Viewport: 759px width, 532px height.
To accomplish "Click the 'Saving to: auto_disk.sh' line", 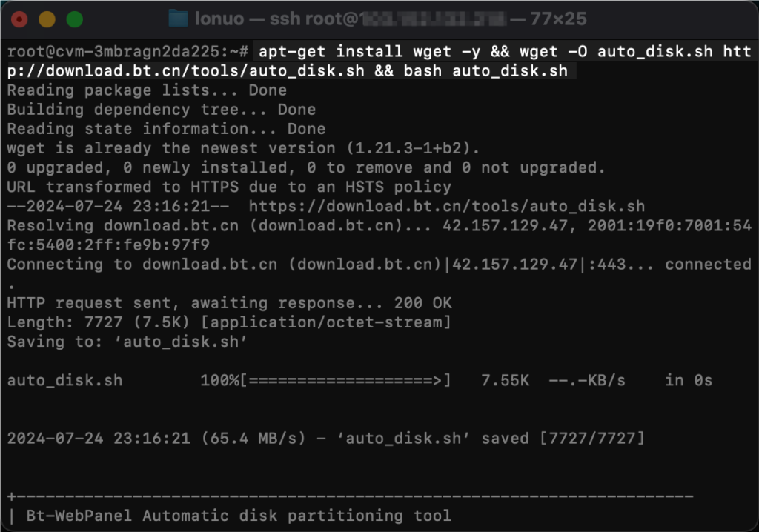I will pyautogui.click(x=127, y=342).
